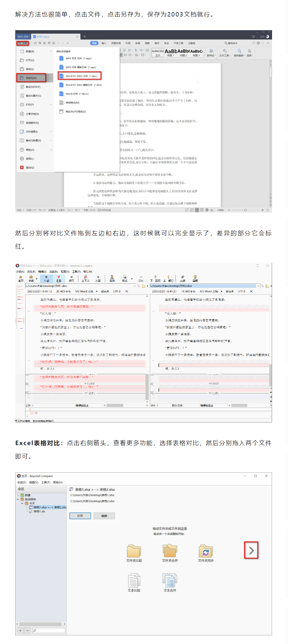
Task: Open the 编辑(E) menu in text compare
Action: click(x=42, y=272)
